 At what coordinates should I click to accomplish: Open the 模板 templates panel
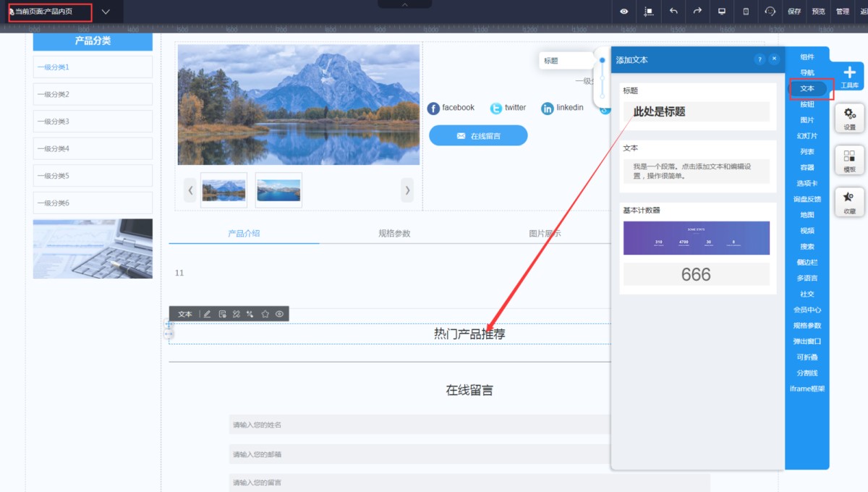[849, 160]
